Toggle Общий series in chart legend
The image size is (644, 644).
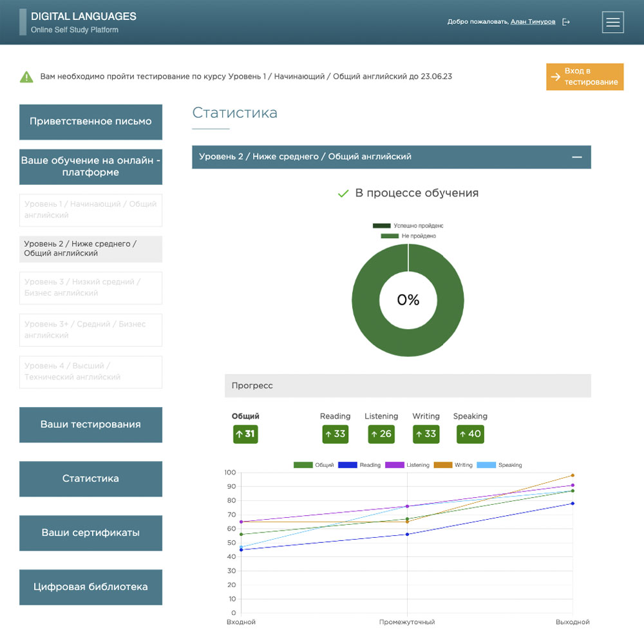pos(314,465)
